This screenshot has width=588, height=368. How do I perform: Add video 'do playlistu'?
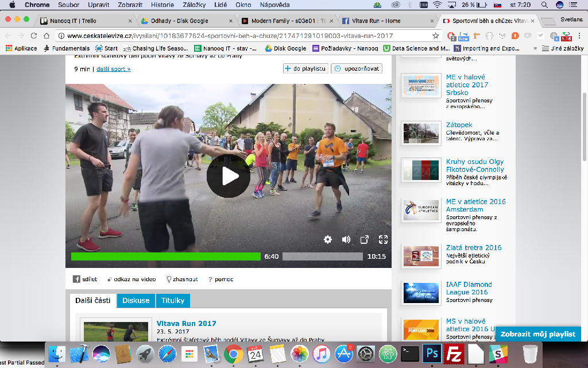tap(305, 68)
